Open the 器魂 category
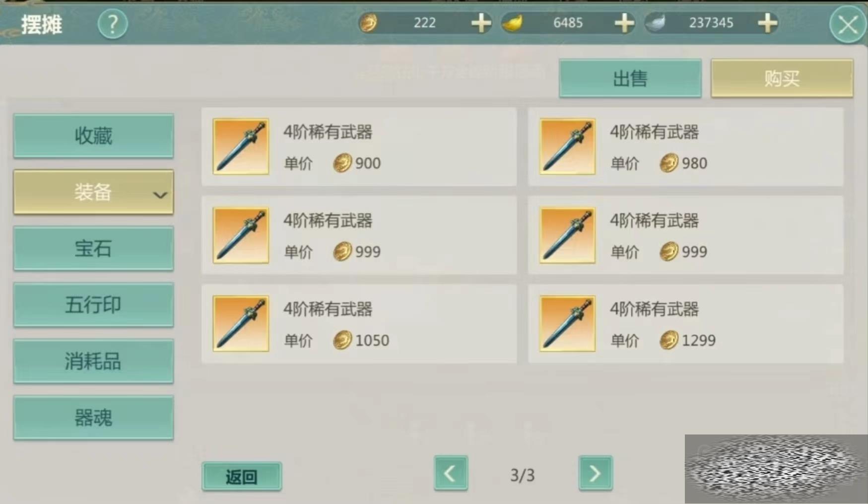868x504 pixels. 93,418
